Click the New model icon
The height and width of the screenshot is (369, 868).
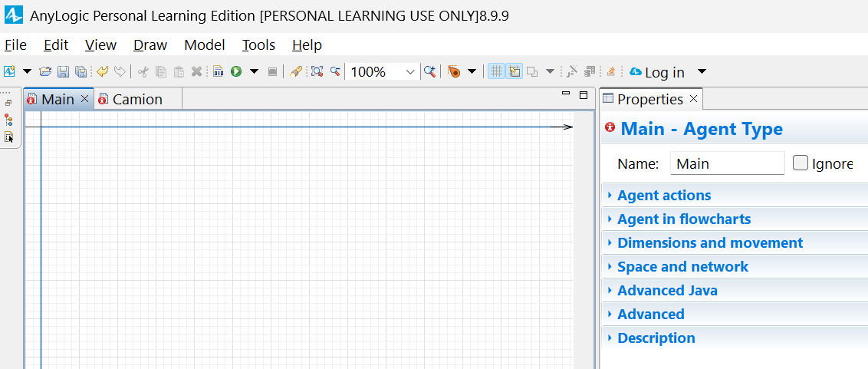(x=9, y=71)
